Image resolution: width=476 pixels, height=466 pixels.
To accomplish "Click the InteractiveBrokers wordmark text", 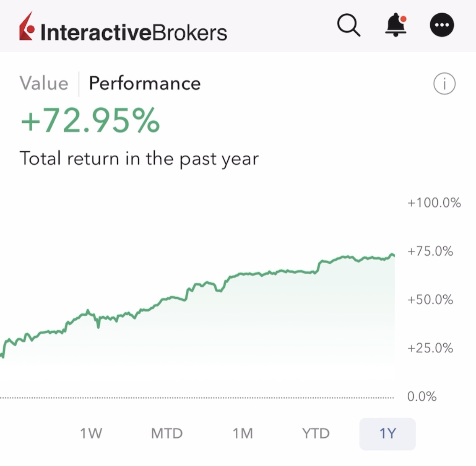I will coord(134,32).
